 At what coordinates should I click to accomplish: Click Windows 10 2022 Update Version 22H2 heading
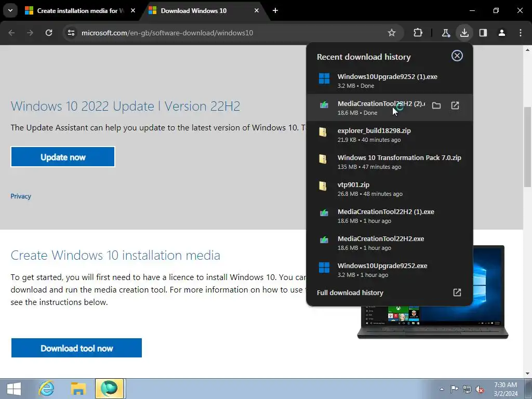click(125, 106)
